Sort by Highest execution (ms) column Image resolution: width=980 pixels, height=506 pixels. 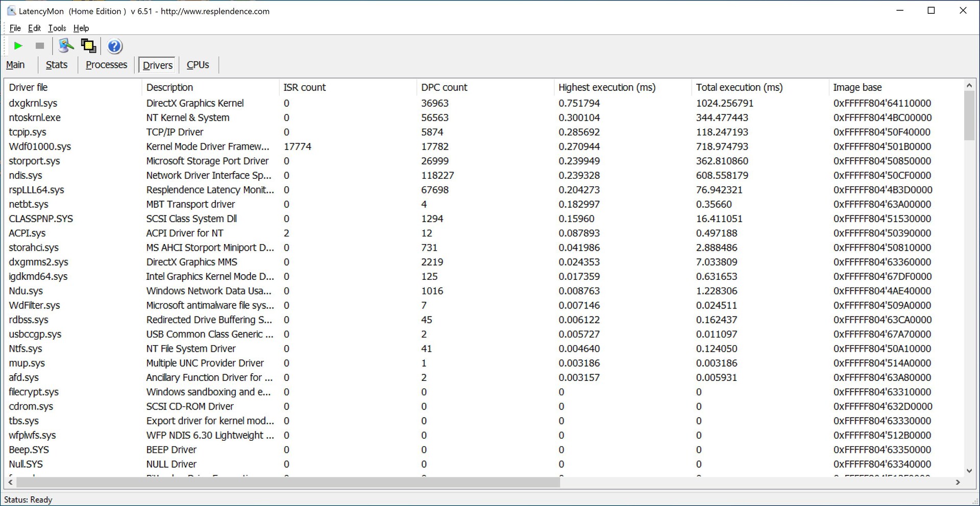606,87
